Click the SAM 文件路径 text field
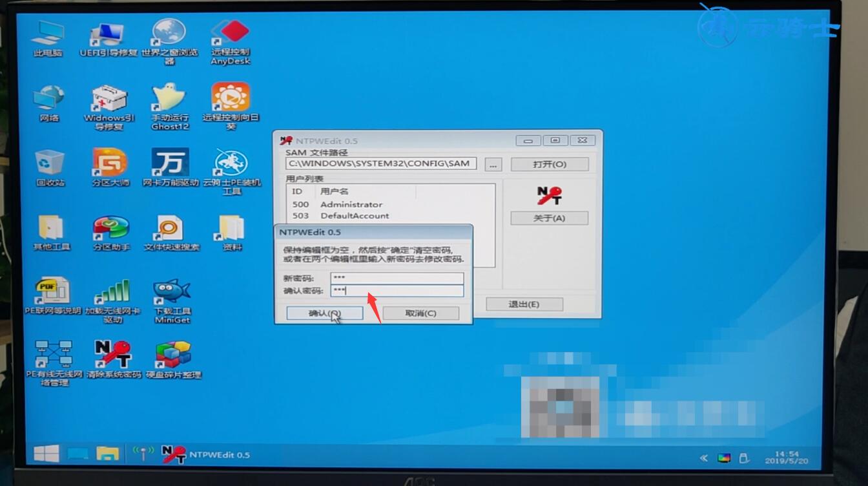 (x=382, y=164)
